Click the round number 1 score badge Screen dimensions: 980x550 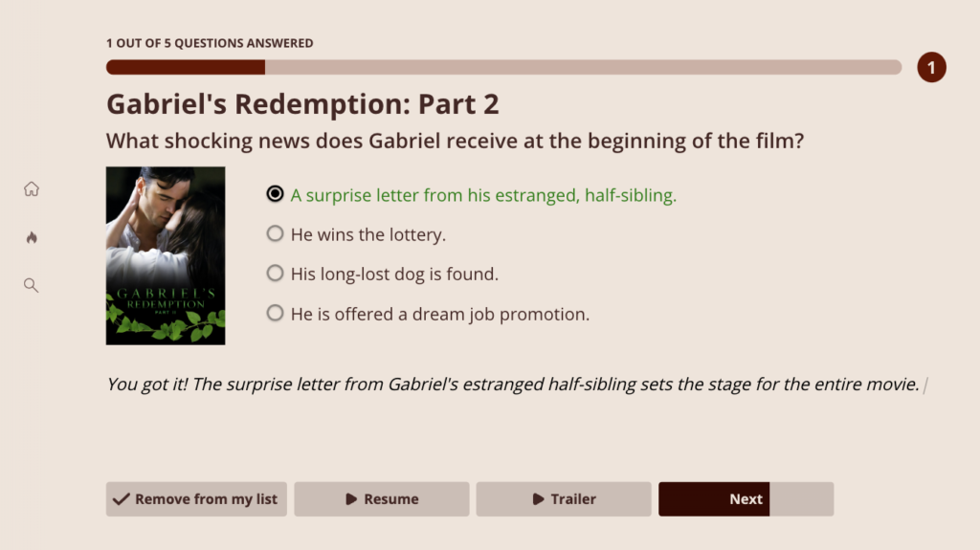[931, 68]
